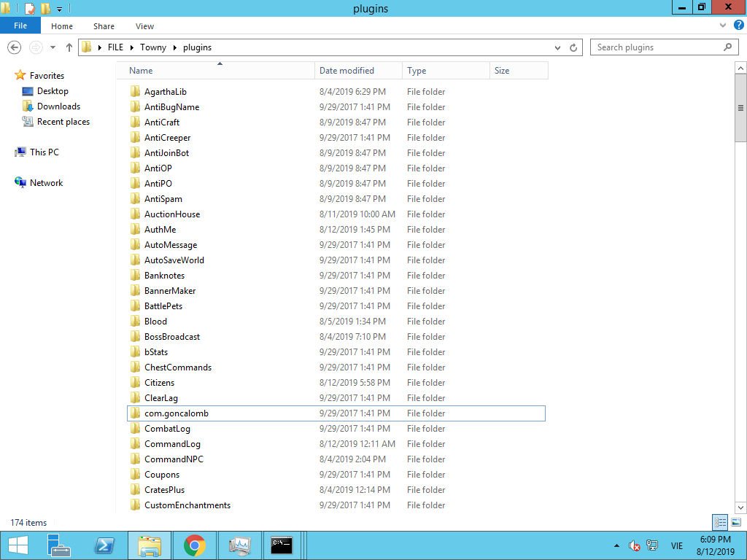Sort by Name column header
The height and width of the screenshot is (560, 747).
click(x=216, y=71)
